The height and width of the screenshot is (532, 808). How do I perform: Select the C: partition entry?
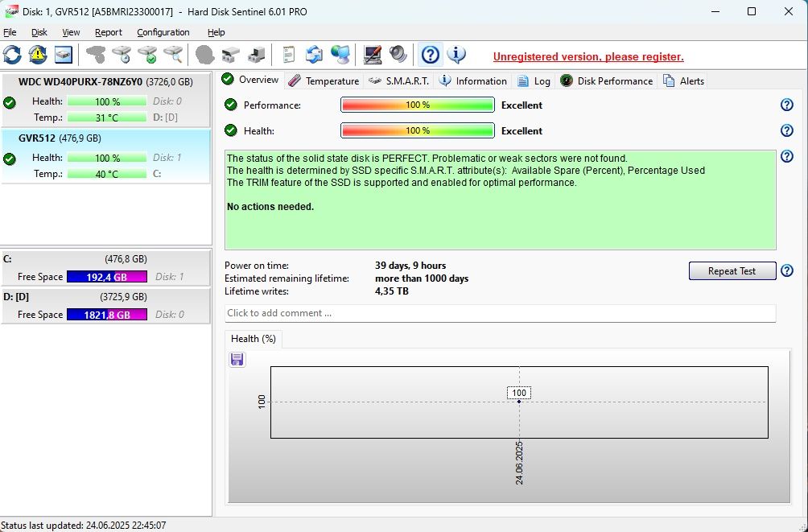pyautogui.click(x=105, y=267)
